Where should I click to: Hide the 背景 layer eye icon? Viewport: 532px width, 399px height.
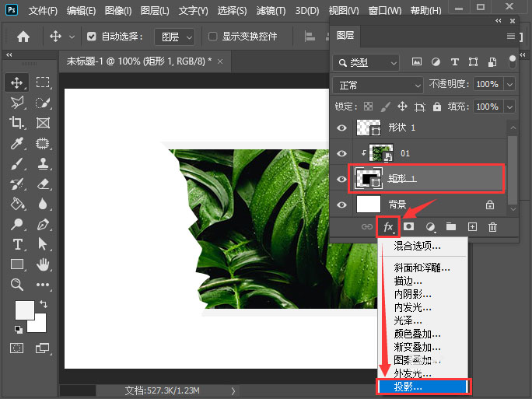pyautogui.click(x=341, y=204)
